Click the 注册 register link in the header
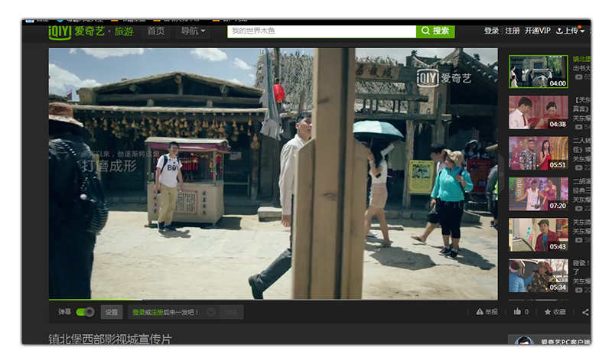The width and height of the screenshot is (612, 364). [x=513, y=31]
